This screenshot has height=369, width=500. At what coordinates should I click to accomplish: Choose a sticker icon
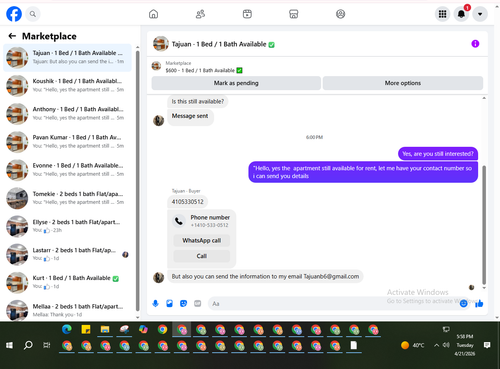click(183, 303)
